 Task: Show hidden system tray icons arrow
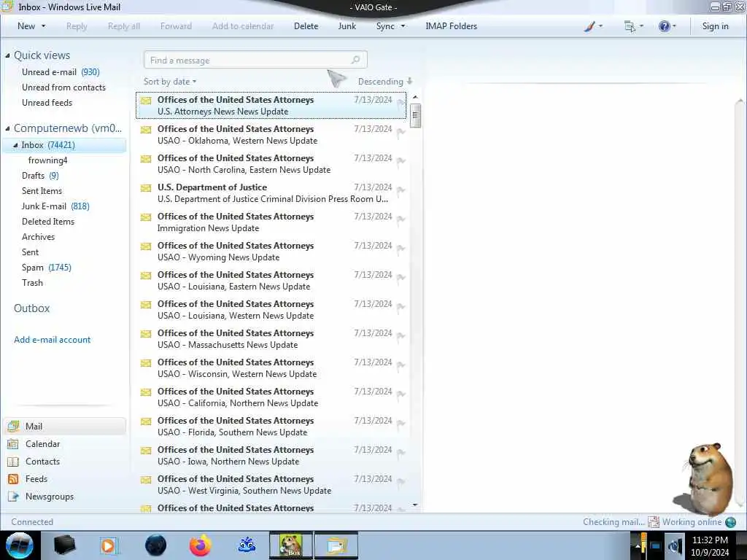[638, 546]
